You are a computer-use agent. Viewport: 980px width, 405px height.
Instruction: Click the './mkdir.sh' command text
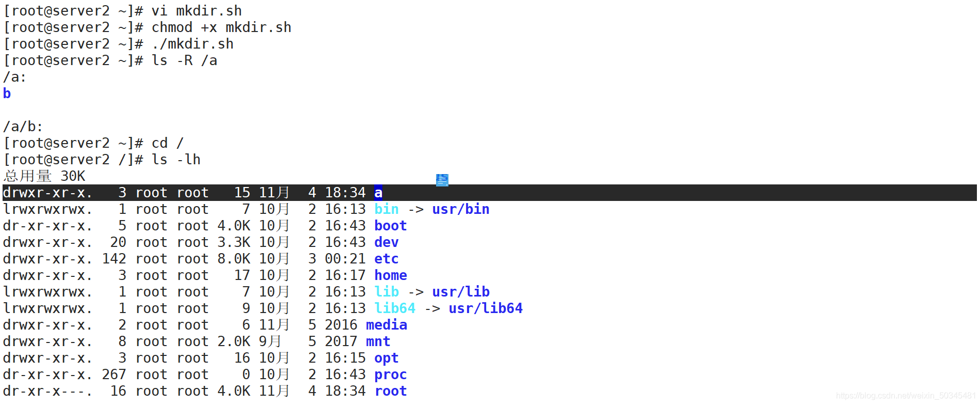click(x=192, y=44)
